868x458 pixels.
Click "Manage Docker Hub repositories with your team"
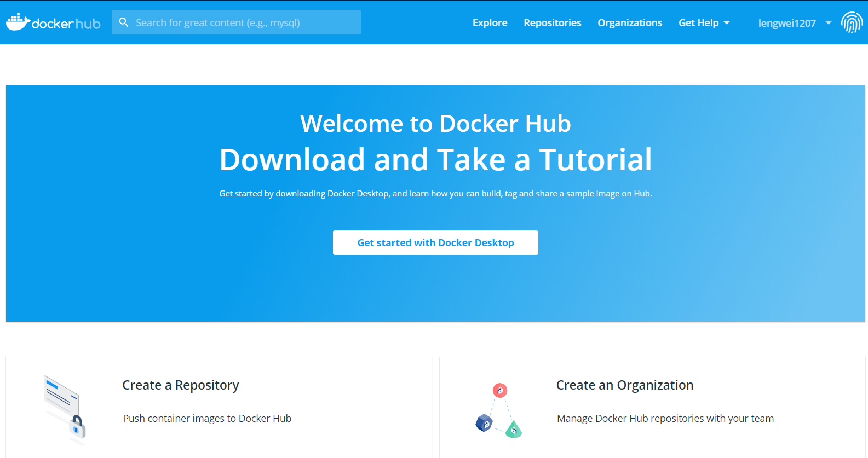tap(665, 419)
